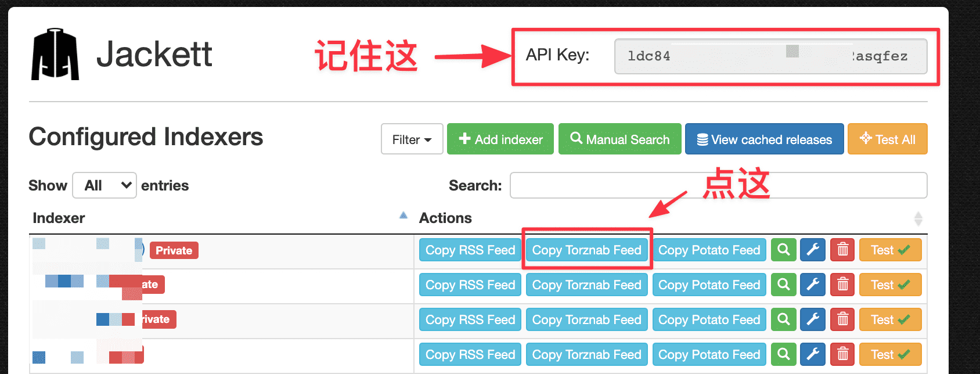
Task: Sort using the Actions column arrows
Action: pos(918,218)
